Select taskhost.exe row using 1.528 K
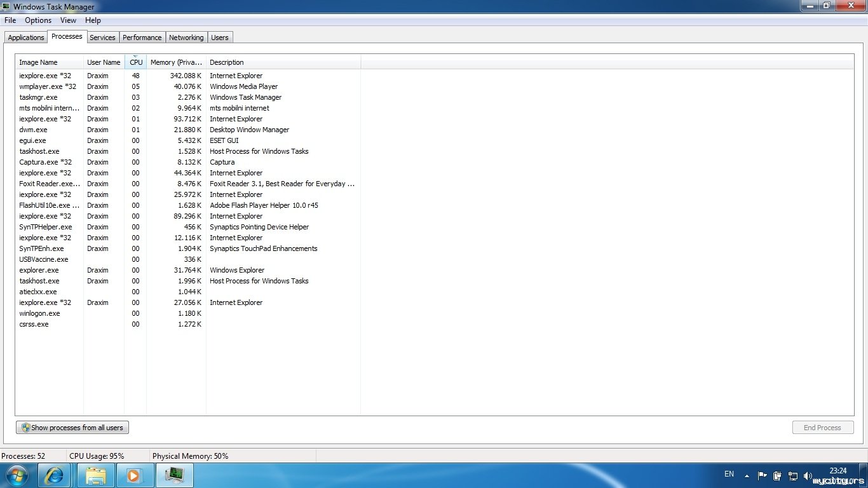868x488 pixels. point(188,151)
